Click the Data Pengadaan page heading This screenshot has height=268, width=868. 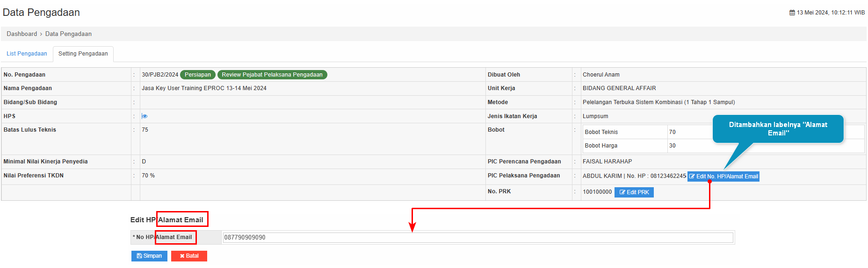[41, 13]
